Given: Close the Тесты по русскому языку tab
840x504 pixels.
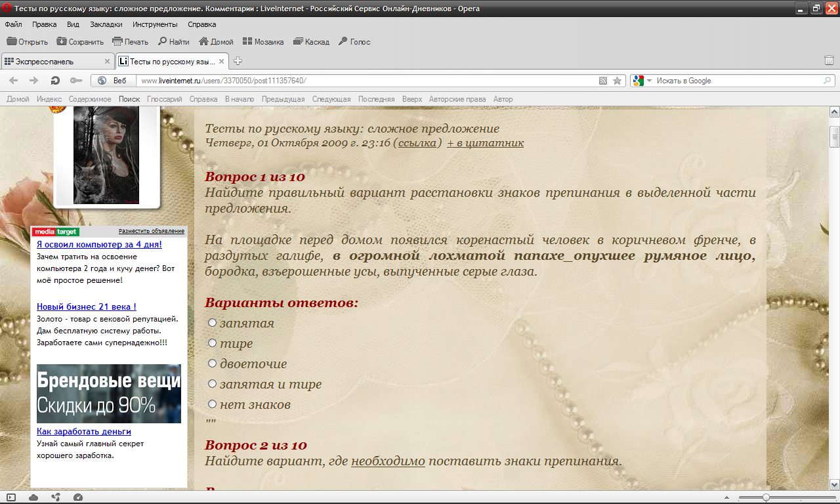Looking at the screenshot, I should 222,62.
